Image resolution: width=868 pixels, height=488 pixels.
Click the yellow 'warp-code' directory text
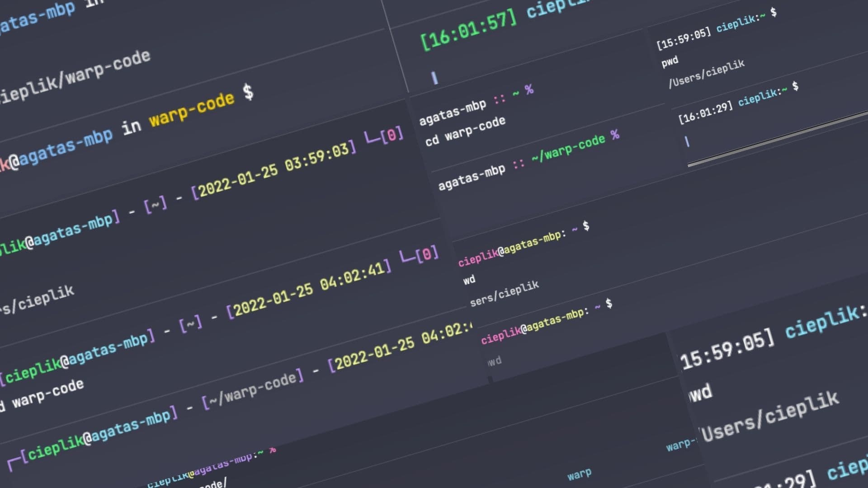192,109
